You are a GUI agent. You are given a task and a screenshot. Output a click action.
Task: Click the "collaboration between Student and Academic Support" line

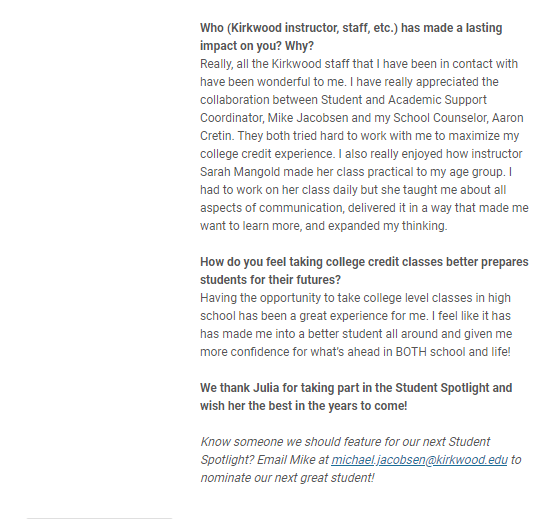343,100
